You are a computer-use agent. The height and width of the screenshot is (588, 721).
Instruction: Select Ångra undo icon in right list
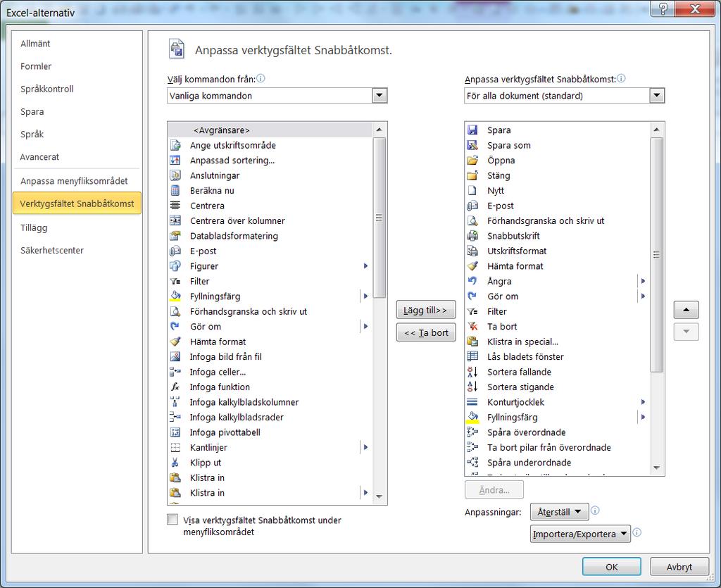click(472, 281)
